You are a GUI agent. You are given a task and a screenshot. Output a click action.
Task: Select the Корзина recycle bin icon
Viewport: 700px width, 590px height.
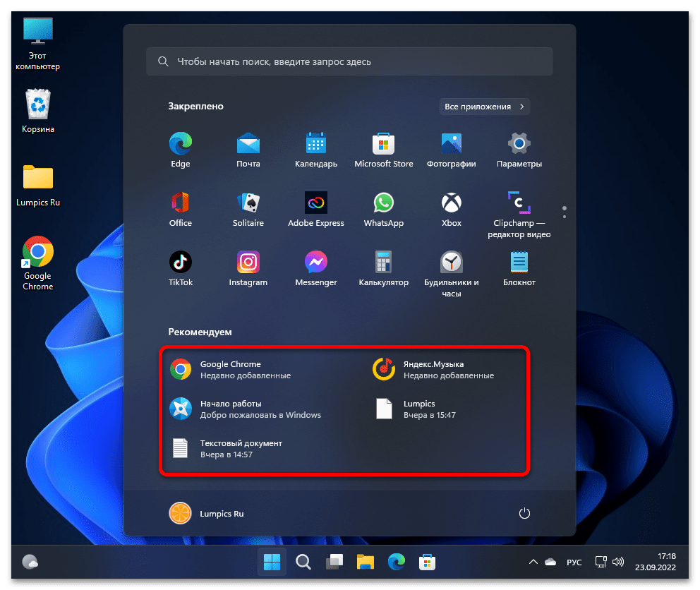tap(38, 112)
